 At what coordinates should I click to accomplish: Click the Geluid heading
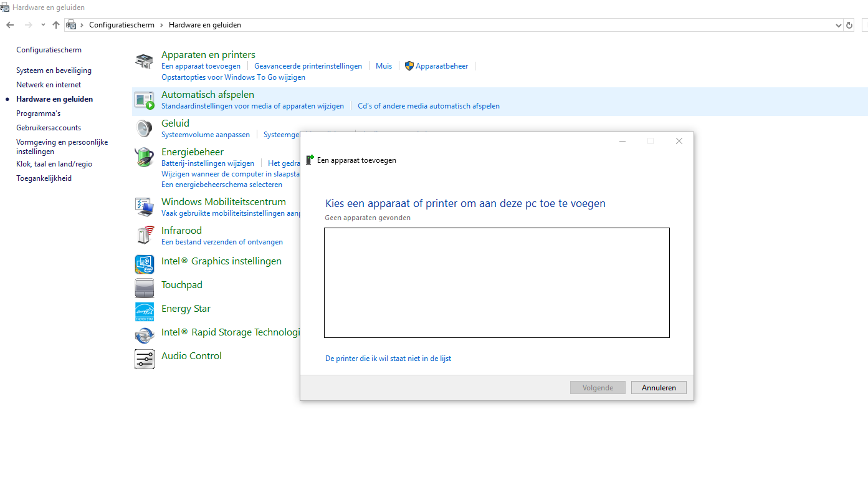(x=175, y=123)
